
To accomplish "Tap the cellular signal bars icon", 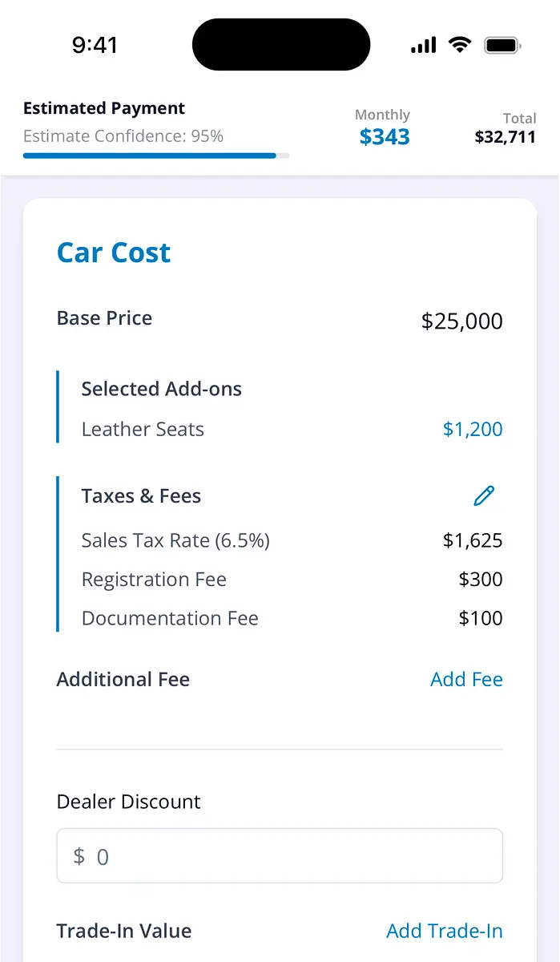I will pos(424,46).
